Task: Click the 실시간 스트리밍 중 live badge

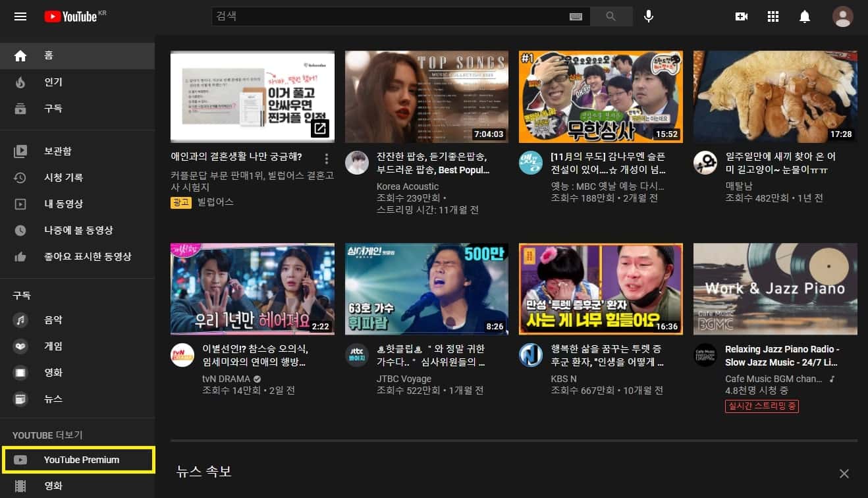Action: pos(761,406)
